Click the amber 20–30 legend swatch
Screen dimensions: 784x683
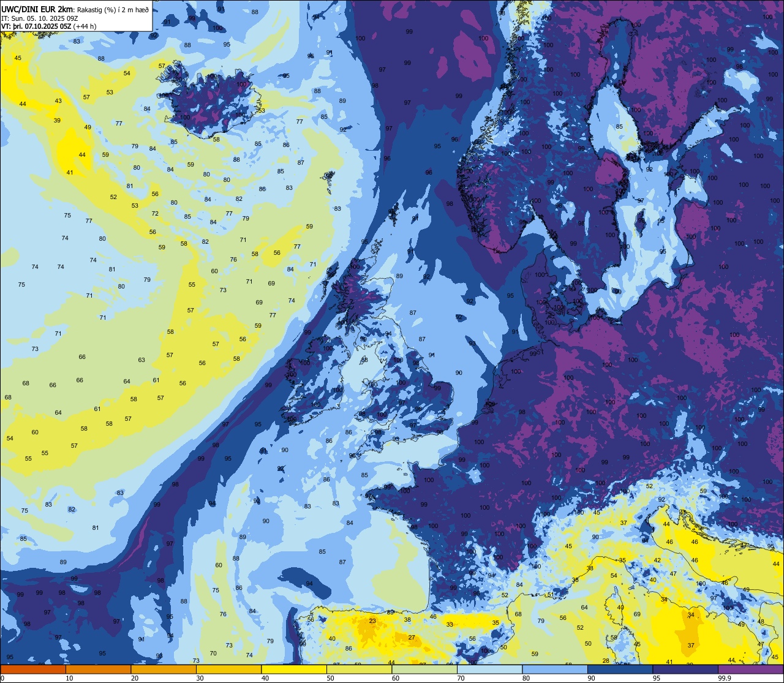click(164, 669)
